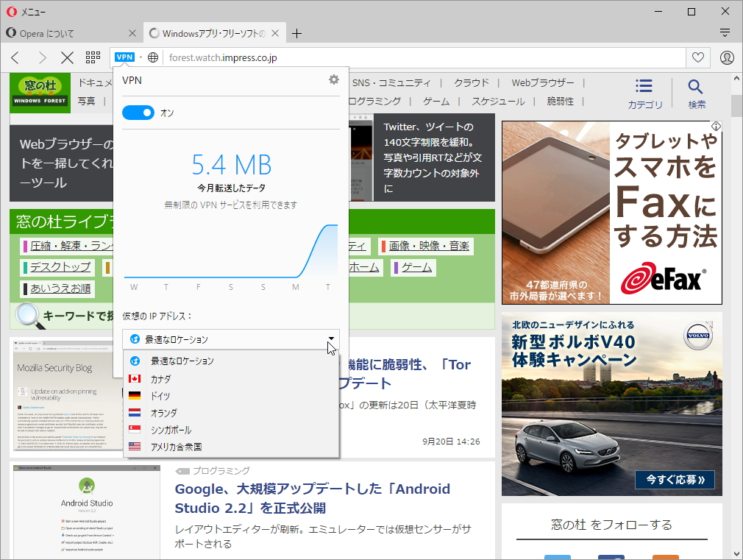Viewport: 743px width, 560px height.
Task: Click the eFax advertisement banner
Action: click(x=612, y=213)
